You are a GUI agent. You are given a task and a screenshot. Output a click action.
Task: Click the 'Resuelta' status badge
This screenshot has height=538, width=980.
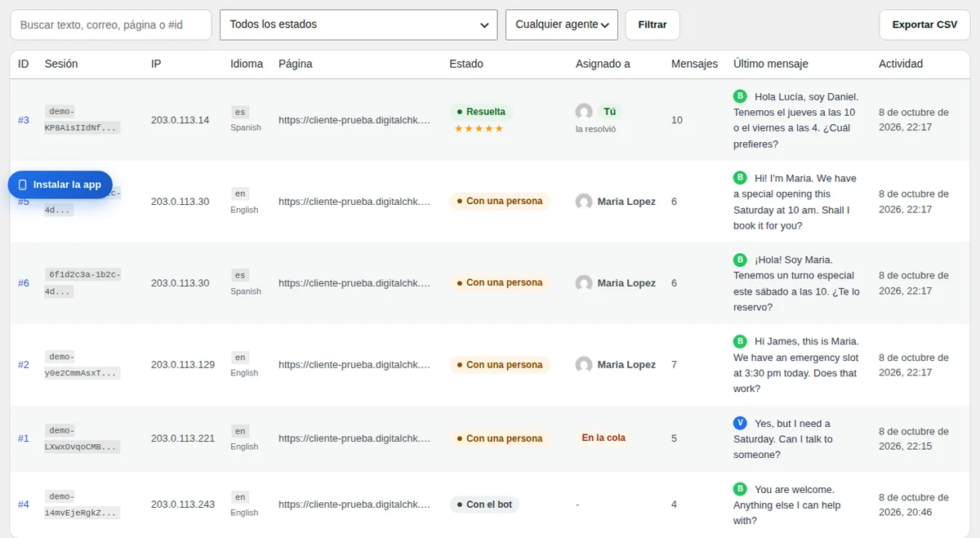(x=481, y=112)
